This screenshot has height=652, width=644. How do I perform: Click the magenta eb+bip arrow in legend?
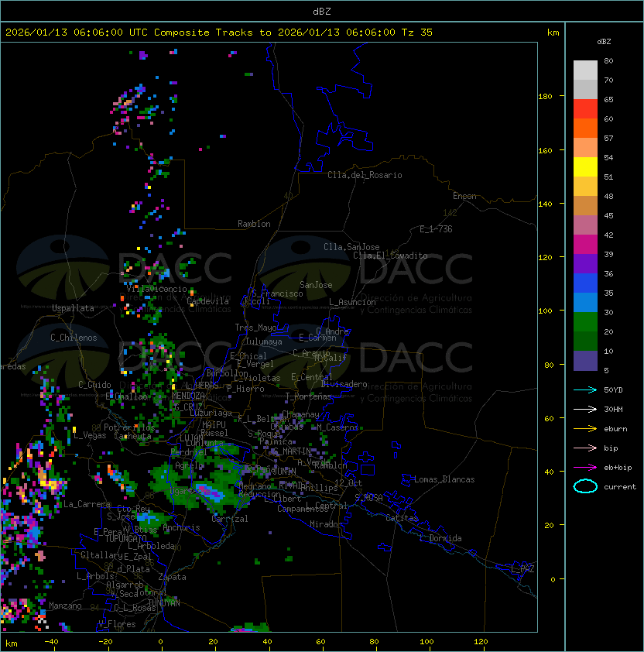[585, 468]
